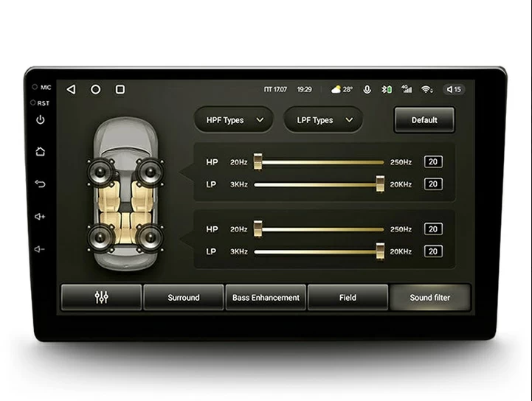Tap the bezel volume down icon

tap(39, 249)
